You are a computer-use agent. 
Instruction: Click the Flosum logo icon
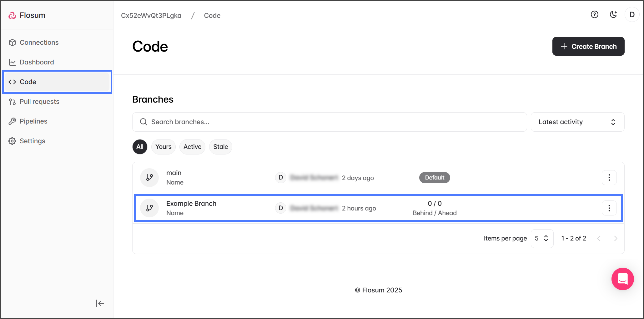12,15
